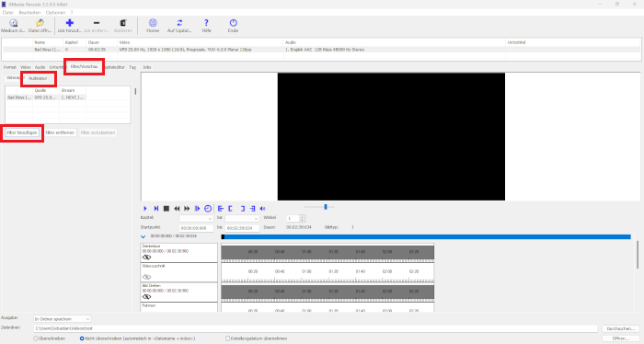This screenshot has height=344, width=644.
Task: Click the 'Job hinzufügen' plus icon
Action: click(69, 23)
